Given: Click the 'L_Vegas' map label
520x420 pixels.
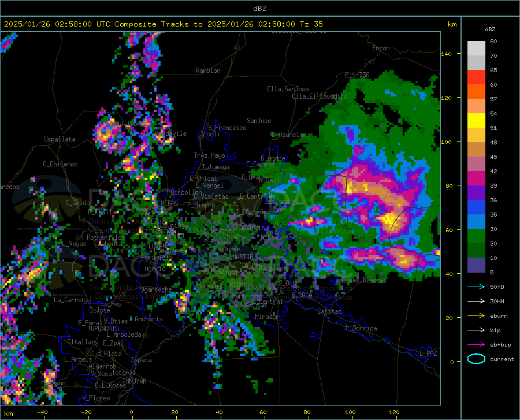Looking at the screenshot, I should [x=74, y=244].
